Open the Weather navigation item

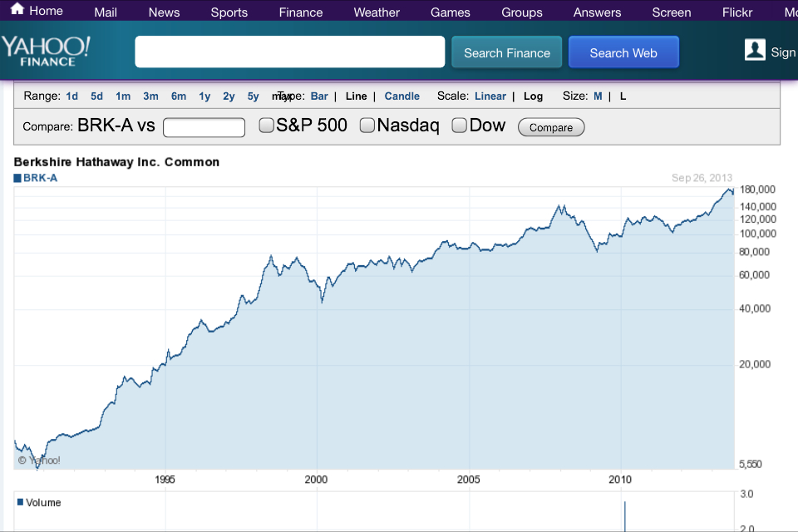pyautogui.click(x=377, y=12)
